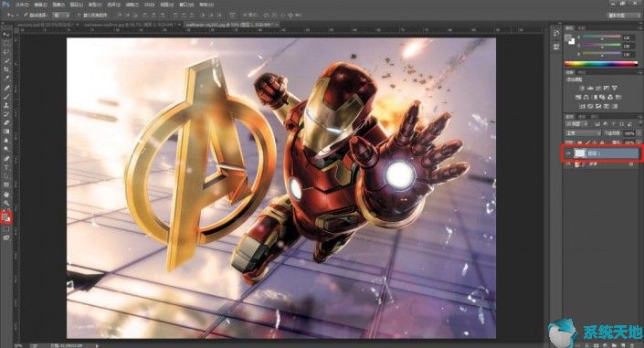Open the layer filter type dropdown
Viewport: 644px width, 348px height.
click(576, 123)
